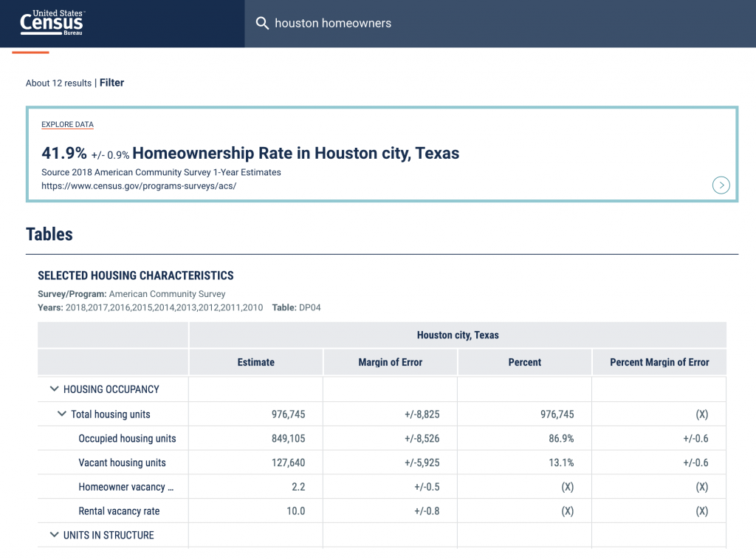
Task: Select the Homeowner vacancy row label
Action: [126, 487]
